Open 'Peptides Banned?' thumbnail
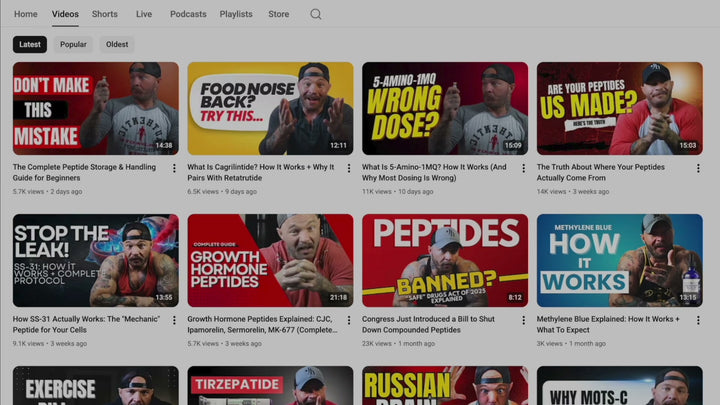The height and width of the screenshot is (405, 720). point(445,260)
